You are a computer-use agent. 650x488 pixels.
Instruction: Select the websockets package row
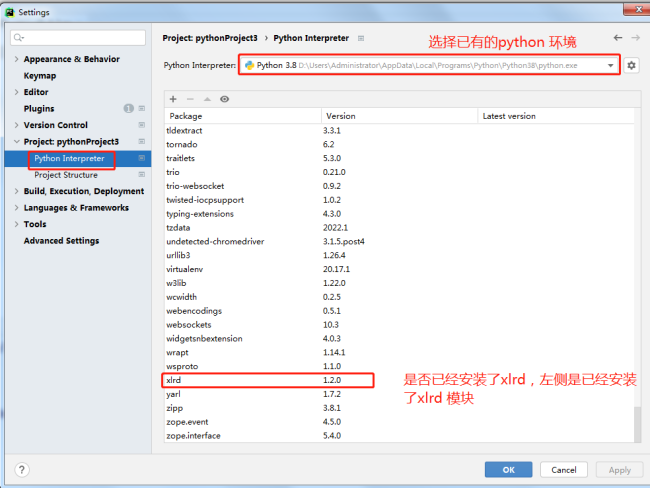tap(399, 325)
